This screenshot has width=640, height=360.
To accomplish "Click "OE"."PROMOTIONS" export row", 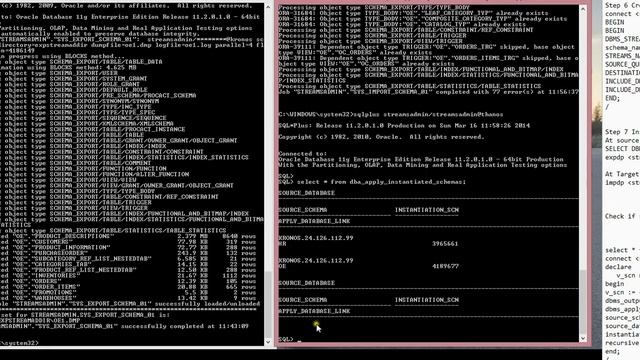I will (128, 293).
